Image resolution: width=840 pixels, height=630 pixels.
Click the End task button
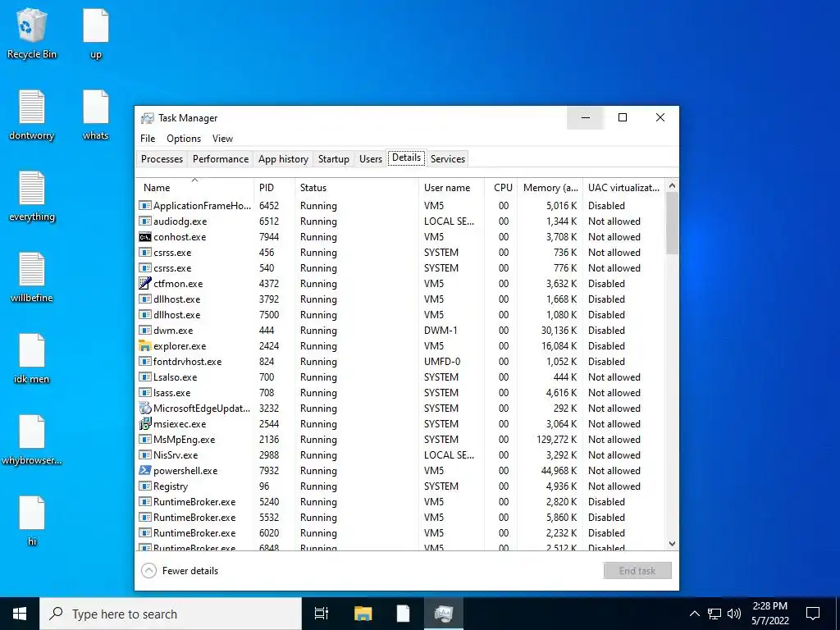[x=637, y=571]
